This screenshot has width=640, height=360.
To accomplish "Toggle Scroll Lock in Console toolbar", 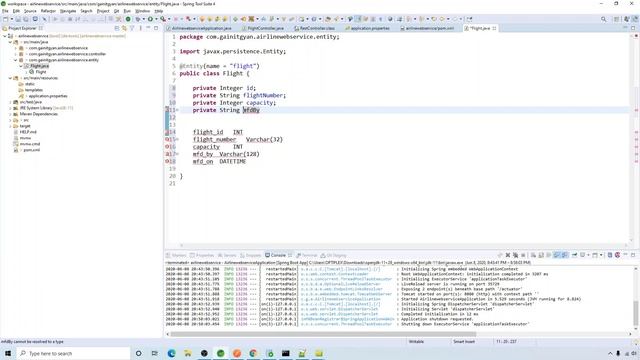I will click(x=541, y=255).
